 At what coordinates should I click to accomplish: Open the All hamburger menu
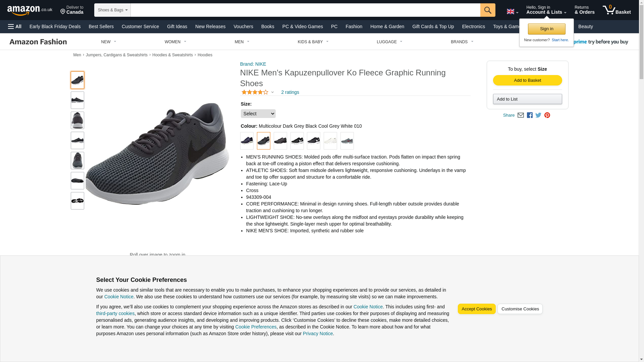click(15, 26)
